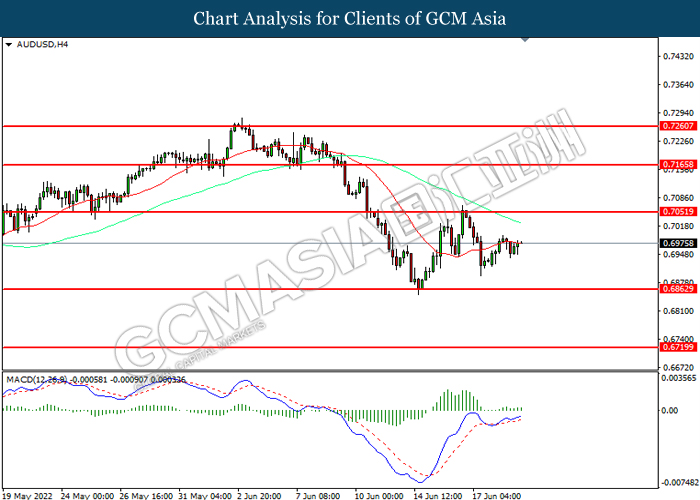Screen dimensions: 700x500
Task: Click the 0.68100 price axis value
Action: pyautogui.click(x=679, y=311)
